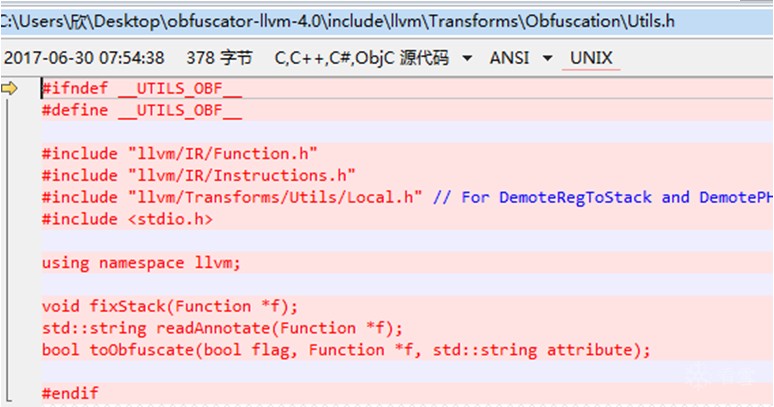Viewport: 774px width, 407px height.
Task: Click the 378 字节 file size text
Action: point(219,58)
